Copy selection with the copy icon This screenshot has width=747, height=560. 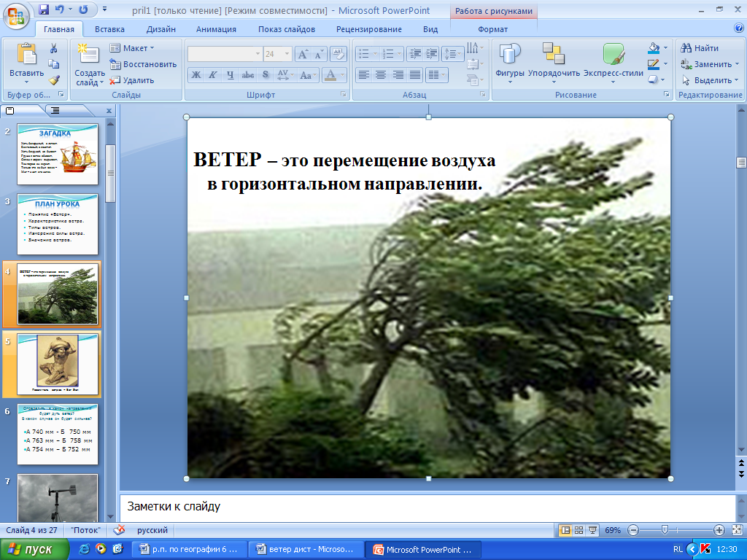pyautogui.click(x=53, y=64)
